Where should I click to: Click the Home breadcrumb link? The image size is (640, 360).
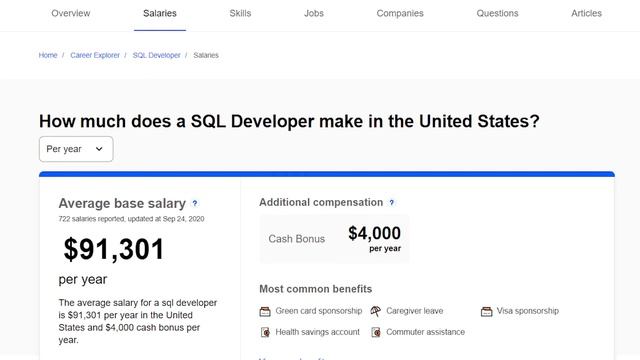(x=48, y=55)
